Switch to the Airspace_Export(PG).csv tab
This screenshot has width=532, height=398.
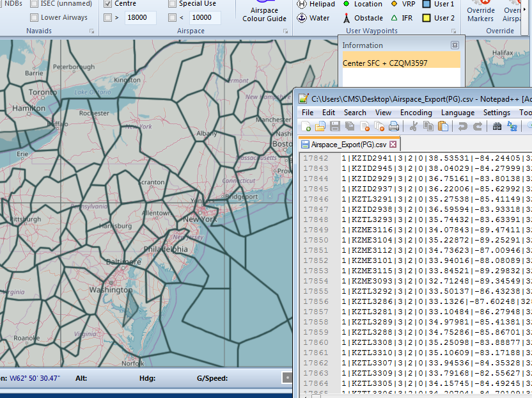coord(348,145)
